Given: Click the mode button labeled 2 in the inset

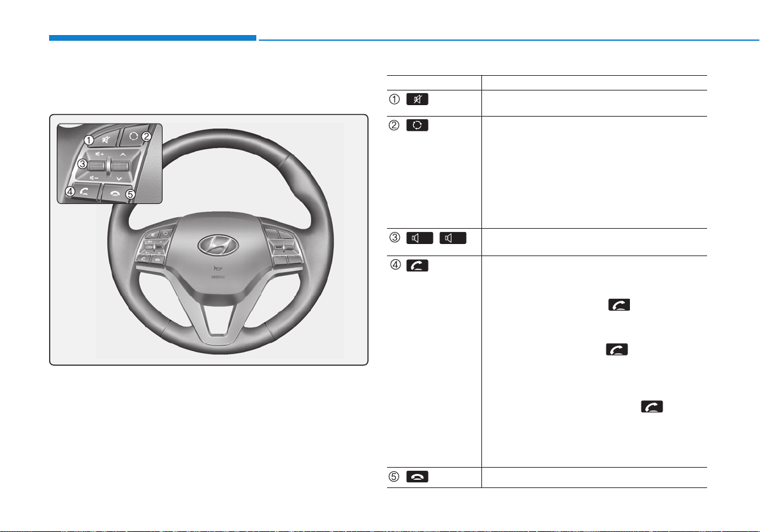Looking at the screenshot, I should 134,136.
